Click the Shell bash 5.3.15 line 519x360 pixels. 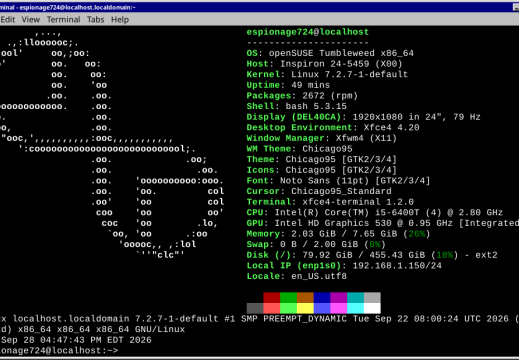(297, 106)
